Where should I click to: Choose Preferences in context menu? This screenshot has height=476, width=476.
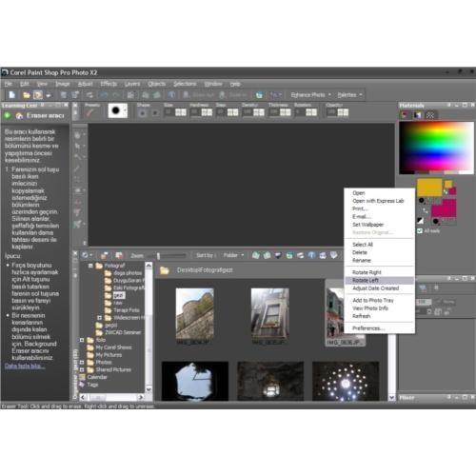pos(379,328)
